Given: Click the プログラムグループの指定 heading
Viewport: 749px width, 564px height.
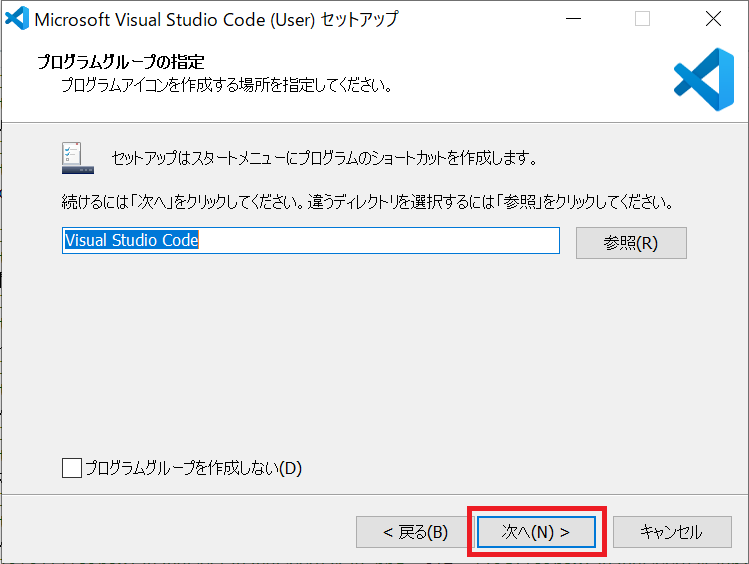Looking at the screenshot, I should [x=121, y=62].
